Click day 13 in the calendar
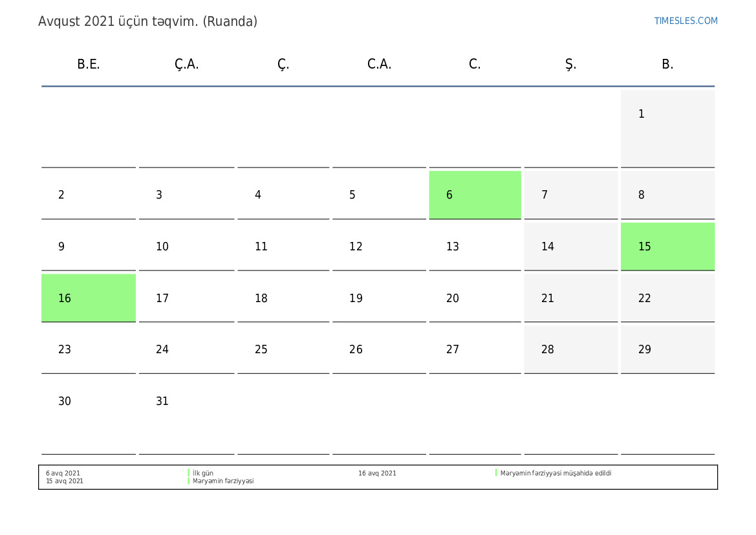This screenshot has height=535, width=756. pyautogui.click(x=475, y=246)
